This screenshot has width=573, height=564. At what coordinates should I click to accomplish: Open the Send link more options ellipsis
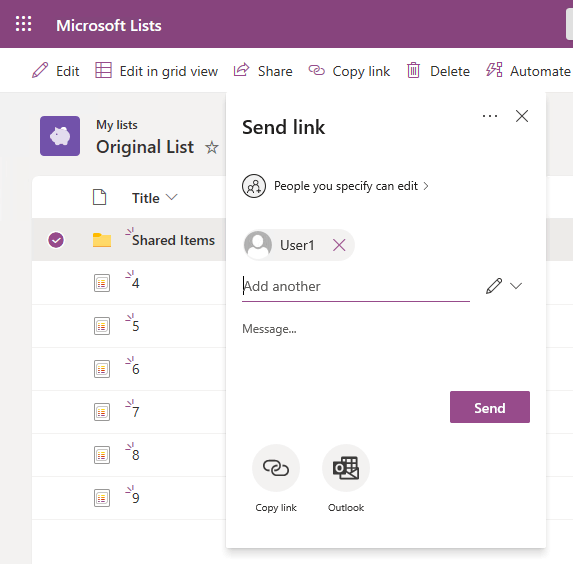(x=490, y=116)
